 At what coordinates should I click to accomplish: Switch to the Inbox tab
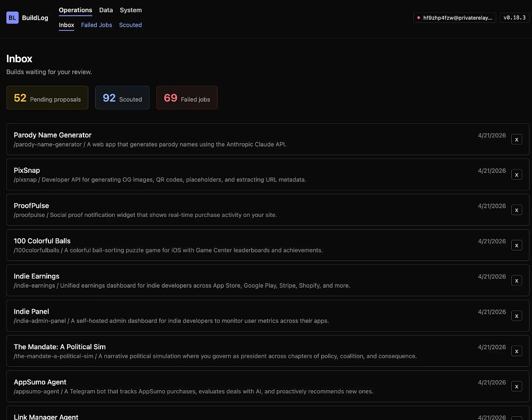[x=66, y=25]
